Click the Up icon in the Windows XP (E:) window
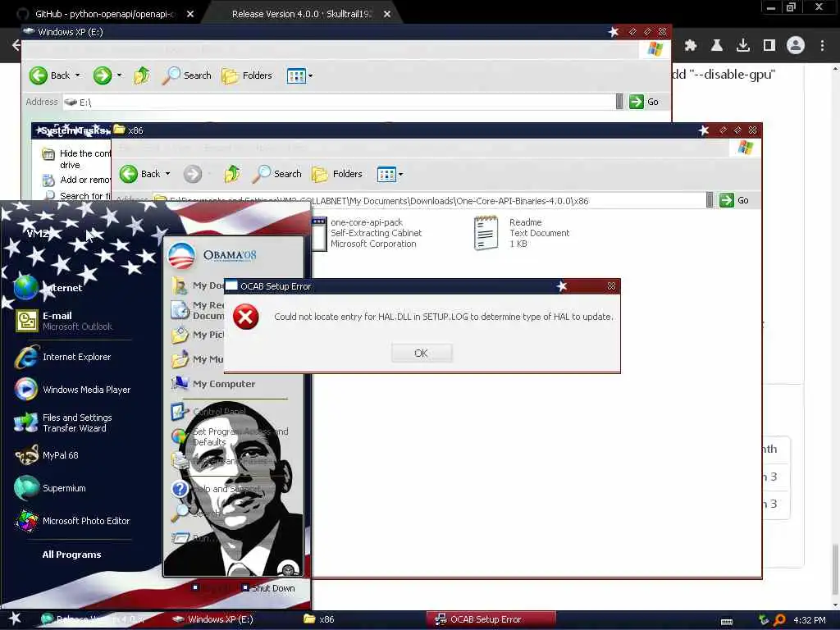 coord(142,75)
